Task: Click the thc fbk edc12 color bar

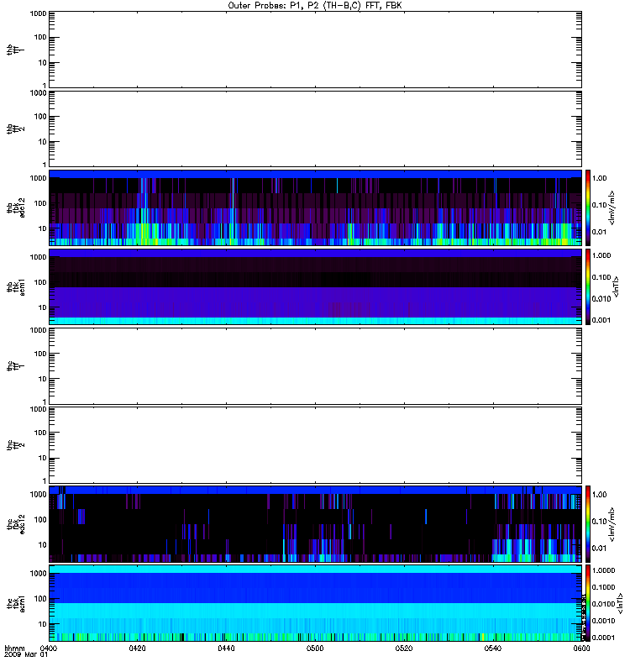Action: coord(588,523)
